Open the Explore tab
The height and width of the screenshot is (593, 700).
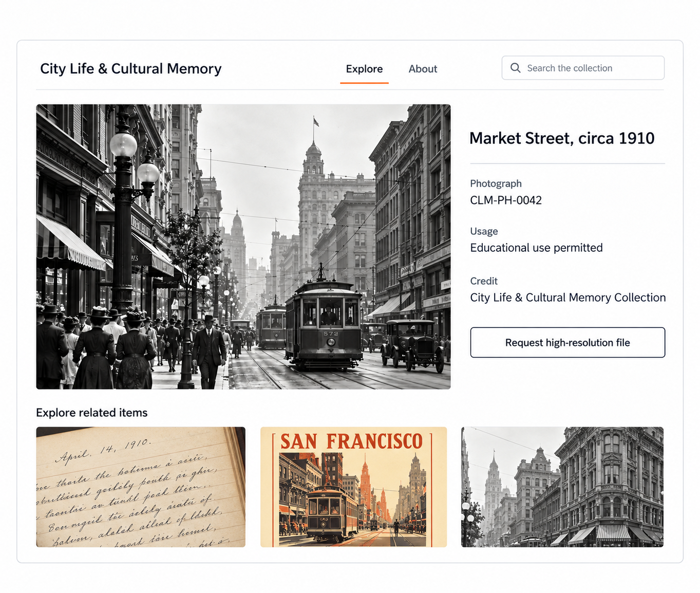364,69
